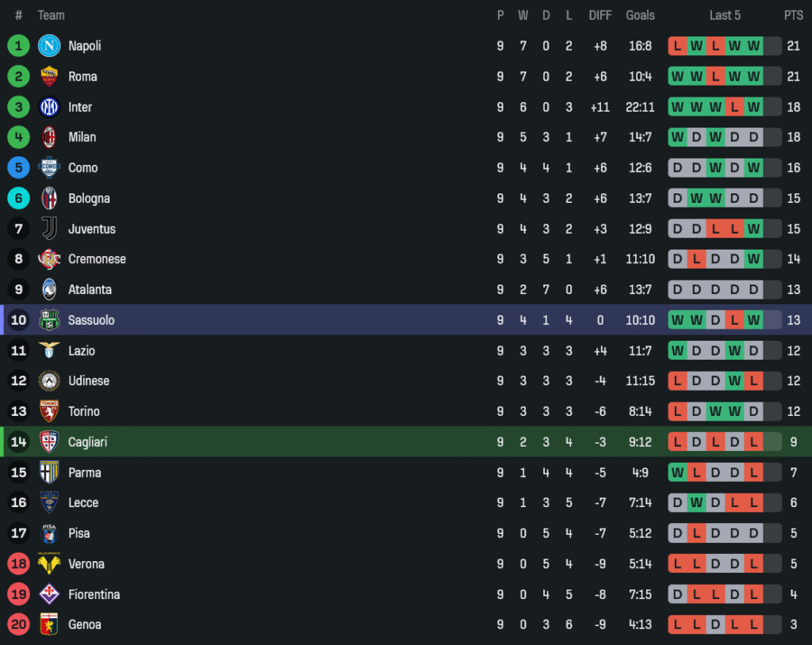Screen dimensions: 812x645
Task: Click the Napoli club crest icon
Action: click(49, 46)
